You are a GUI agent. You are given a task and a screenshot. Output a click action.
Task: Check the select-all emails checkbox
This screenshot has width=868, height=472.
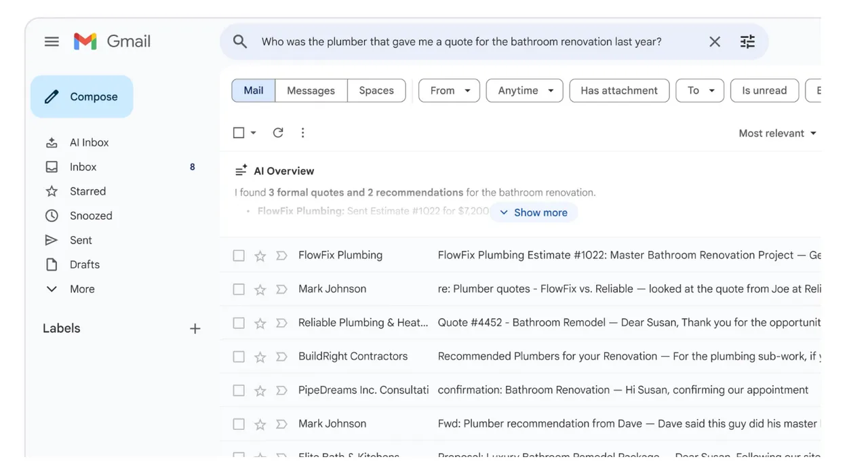[238, 132]
